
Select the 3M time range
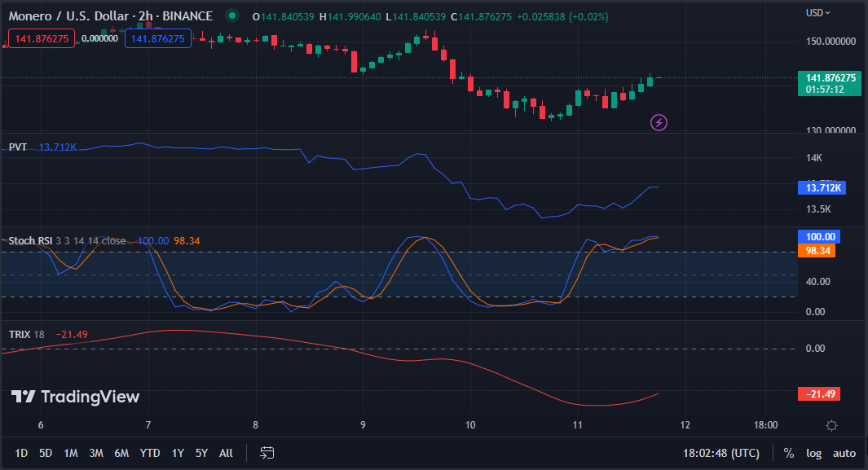click(x=96, y=453)
